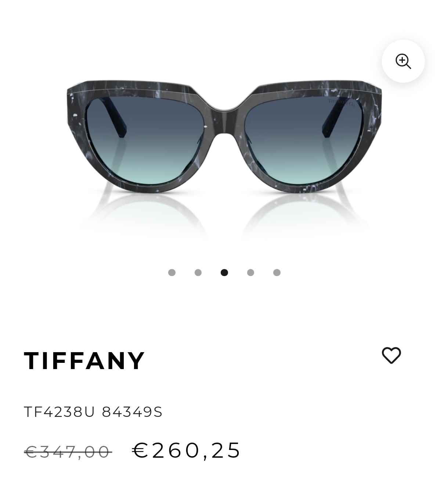
Task: Click the crossed-out price €347,00
Action: click(x=68, y=451)
